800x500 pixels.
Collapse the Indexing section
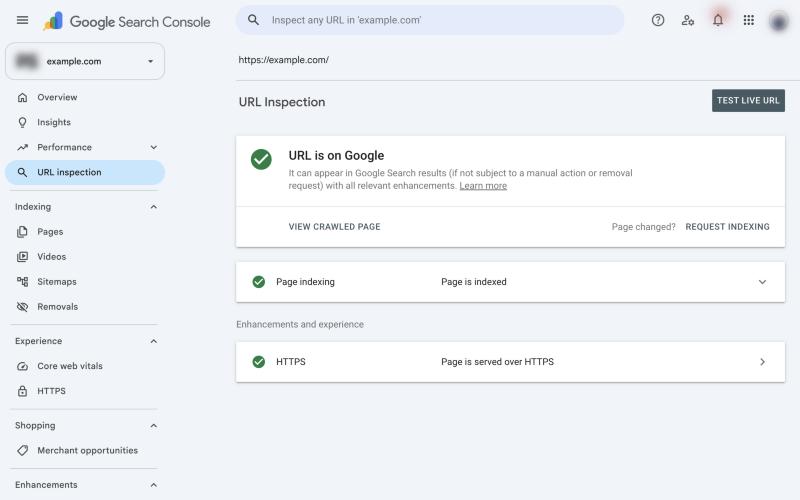coord(154,207)
